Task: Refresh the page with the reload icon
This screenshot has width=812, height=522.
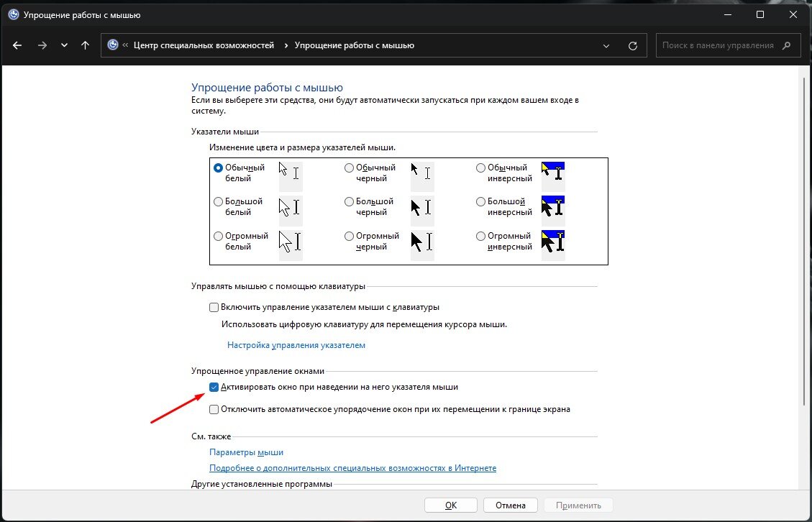Action: (632, 45)
